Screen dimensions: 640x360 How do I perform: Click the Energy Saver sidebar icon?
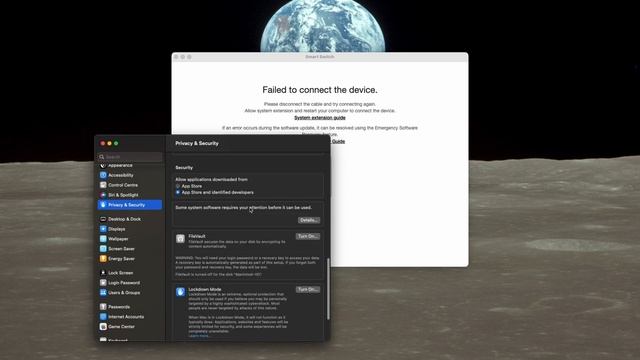click(103, 259)
